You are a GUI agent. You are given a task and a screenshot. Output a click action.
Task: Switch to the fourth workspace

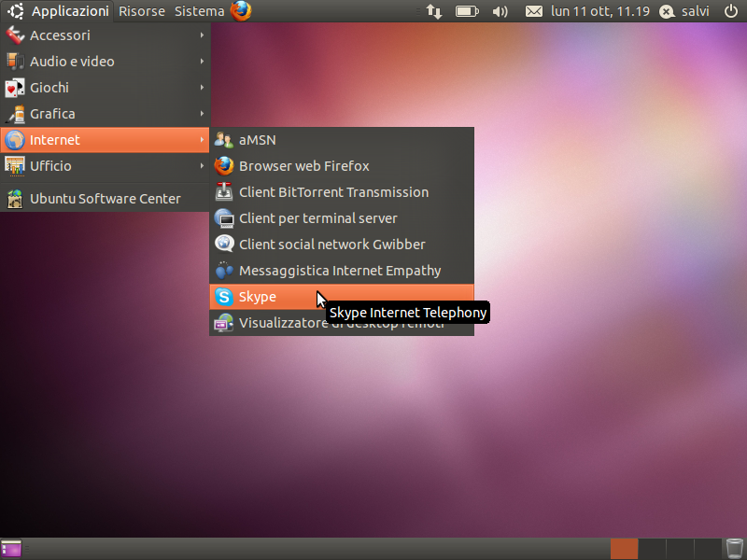click(708, 549)
